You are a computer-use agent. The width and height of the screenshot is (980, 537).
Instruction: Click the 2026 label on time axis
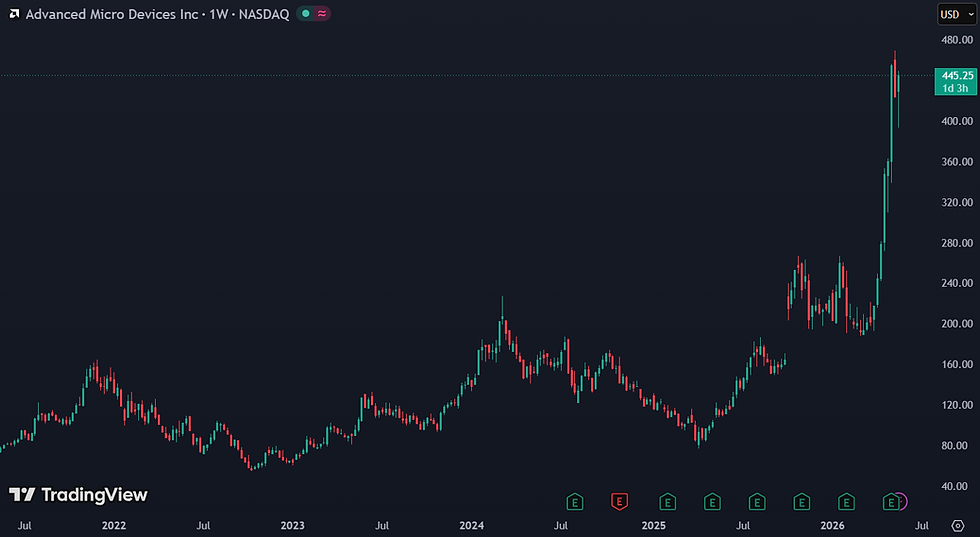coord(832,526)
